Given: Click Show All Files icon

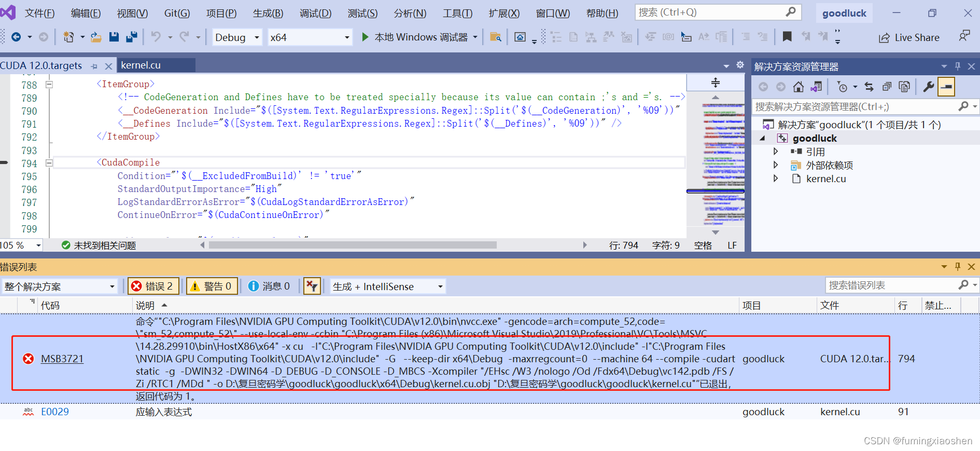Looking at the screenshot, I should [x=904, y=87].
